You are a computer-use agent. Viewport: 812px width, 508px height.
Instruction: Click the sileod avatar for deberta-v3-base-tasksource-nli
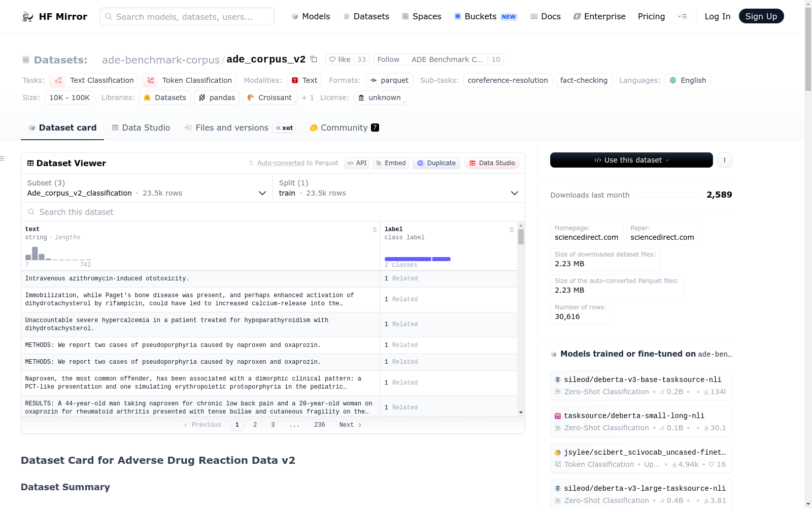(x=558, y=380)
